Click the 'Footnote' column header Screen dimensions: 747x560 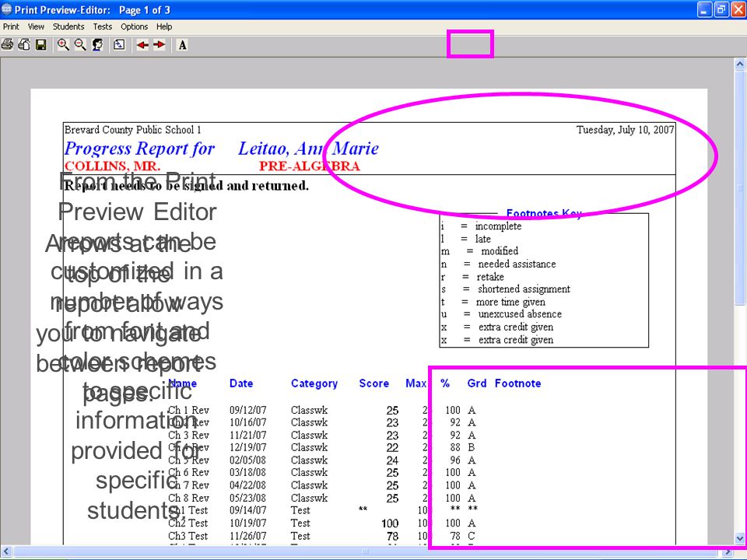pos(518,383)
